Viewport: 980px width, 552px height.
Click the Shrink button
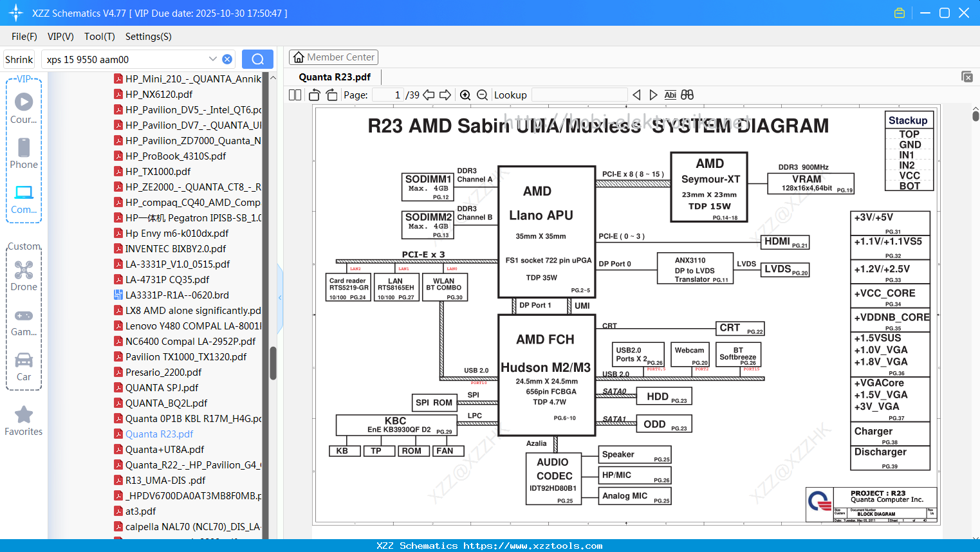tap(19, 59)
